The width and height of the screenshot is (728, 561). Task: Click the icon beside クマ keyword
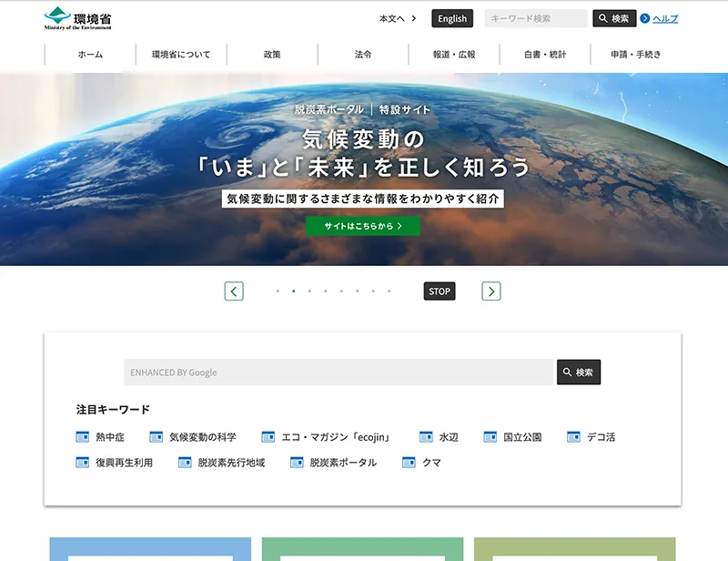pos(409,463)
